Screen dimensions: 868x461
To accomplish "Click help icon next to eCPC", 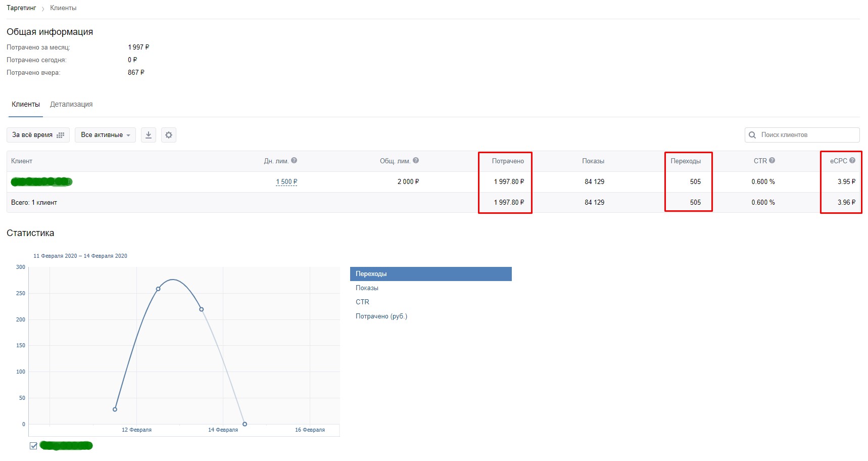I will [852, 160].
